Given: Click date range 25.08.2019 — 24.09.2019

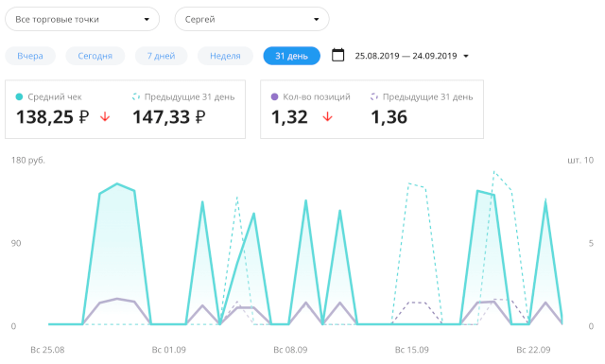Looking at the screenshot, I should point(406,56).
